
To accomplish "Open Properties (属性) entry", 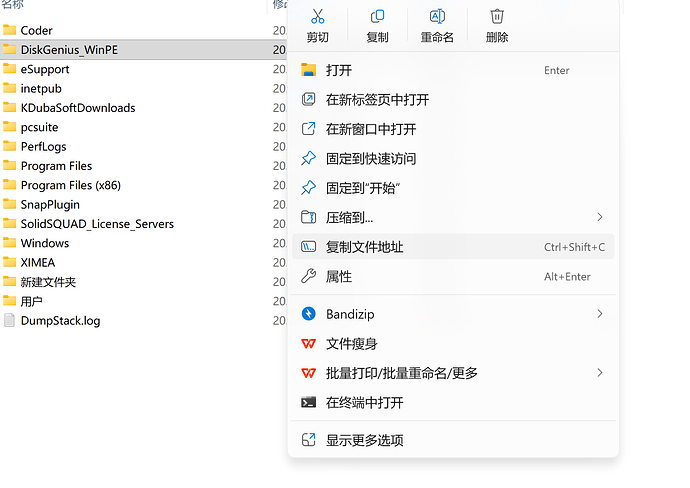I will point(453,277).
